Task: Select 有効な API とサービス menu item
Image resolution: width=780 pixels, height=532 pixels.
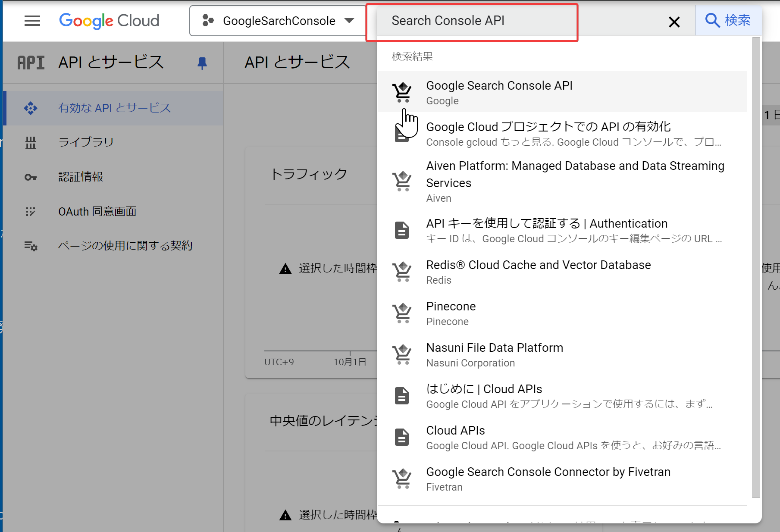Action: coord(113,108)
